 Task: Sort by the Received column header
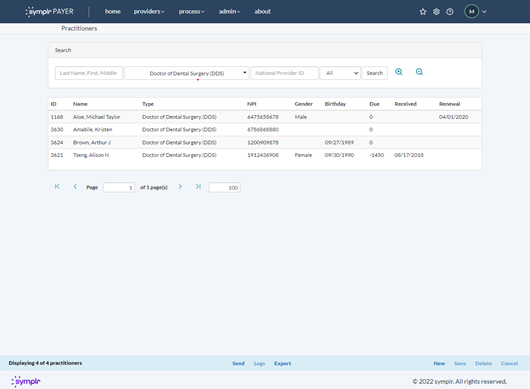coord(405,104)
